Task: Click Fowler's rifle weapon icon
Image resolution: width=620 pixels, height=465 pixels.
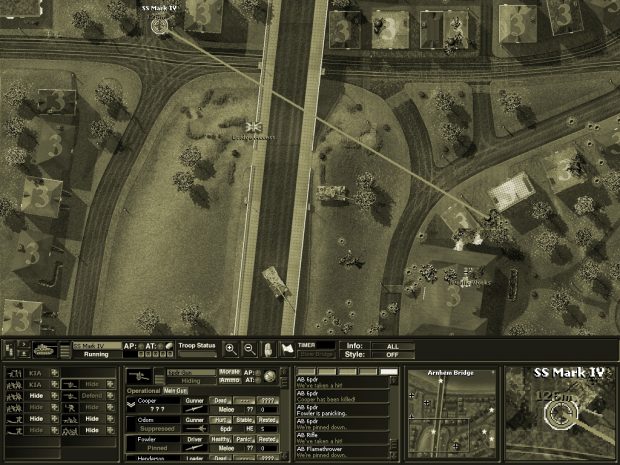Action: point(195,448)
